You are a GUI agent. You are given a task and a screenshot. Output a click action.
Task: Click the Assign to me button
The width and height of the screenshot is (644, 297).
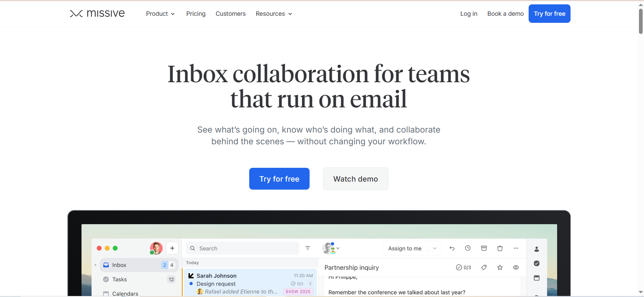click(405, 248)
